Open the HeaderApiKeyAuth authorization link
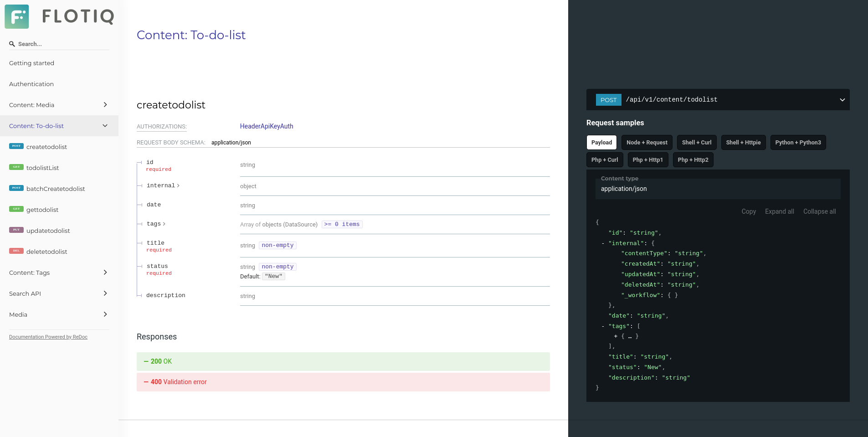The height and width of the screenshot is (437, 868). click(267, 126)
